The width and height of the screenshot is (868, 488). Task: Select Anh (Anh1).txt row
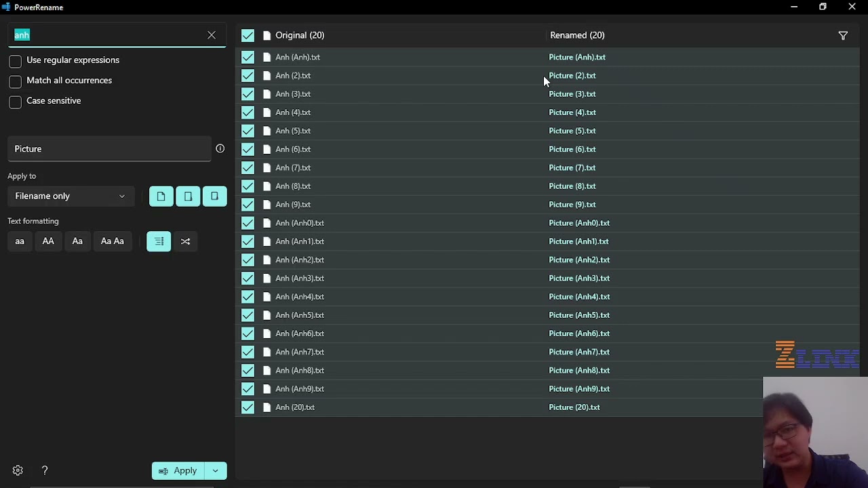pyautogui.click(x=547, y=241)
